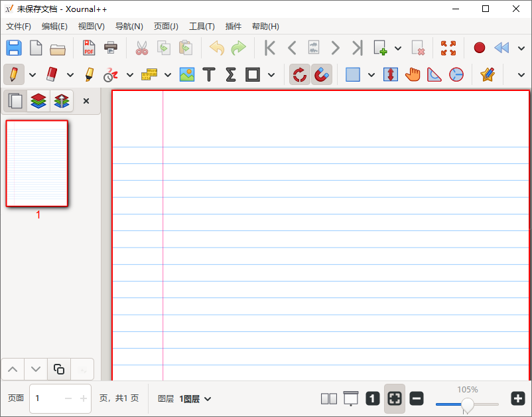Open the layer selection dropdown
Image resolution: width=532 pixels, height=417 pixels.
tap(195, 398)
